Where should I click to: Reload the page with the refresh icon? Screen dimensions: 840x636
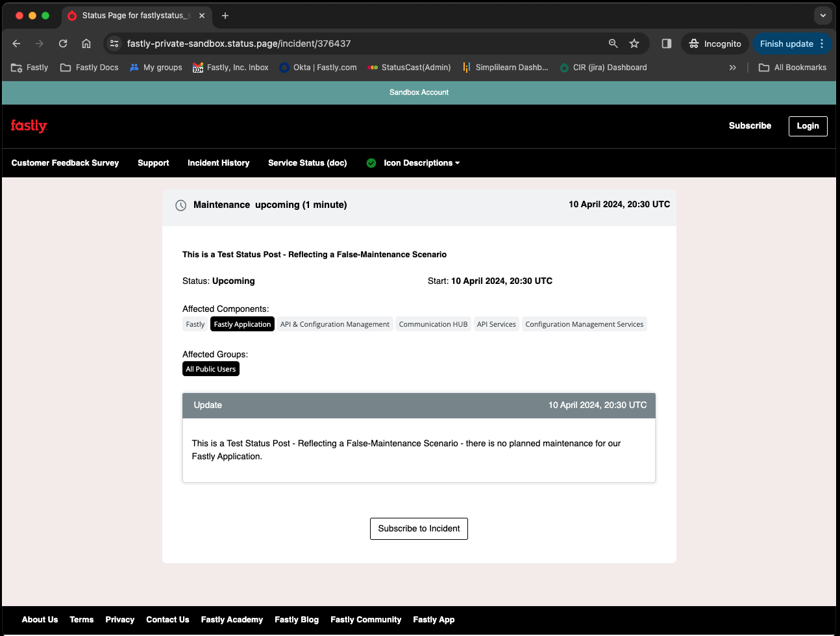(63, 44)
